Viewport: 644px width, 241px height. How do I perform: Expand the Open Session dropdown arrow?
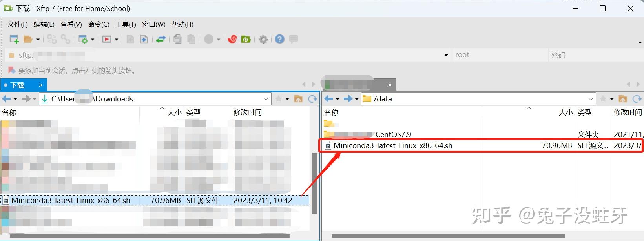[38, 40]
